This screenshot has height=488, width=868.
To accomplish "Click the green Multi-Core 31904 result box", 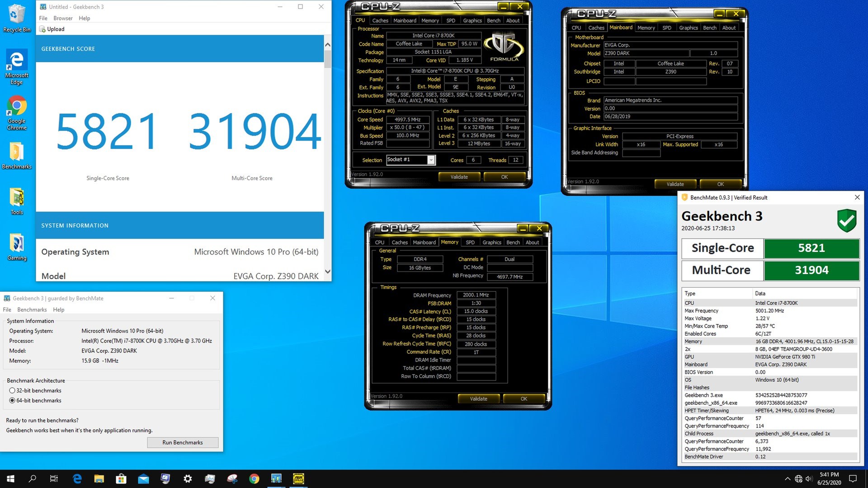I will point(811,270).
